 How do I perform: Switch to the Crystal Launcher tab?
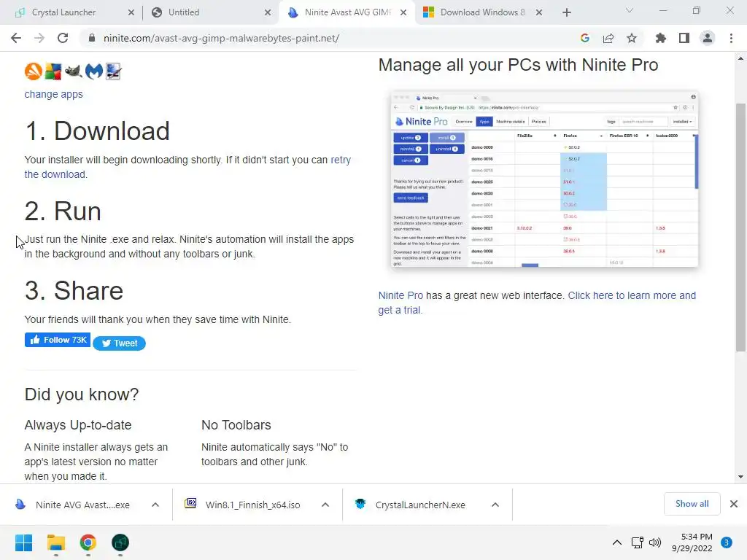(x=64, y=12)
